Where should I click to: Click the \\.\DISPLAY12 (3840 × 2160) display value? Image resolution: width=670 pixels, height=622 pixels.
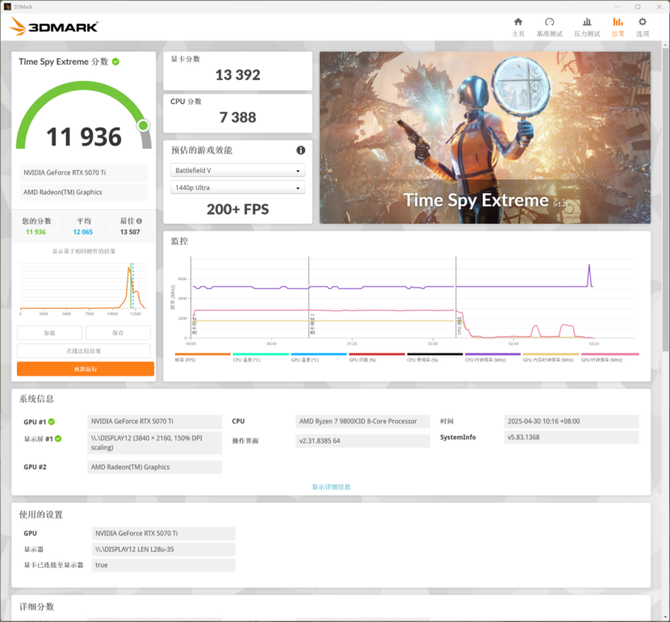coord(154,443)
